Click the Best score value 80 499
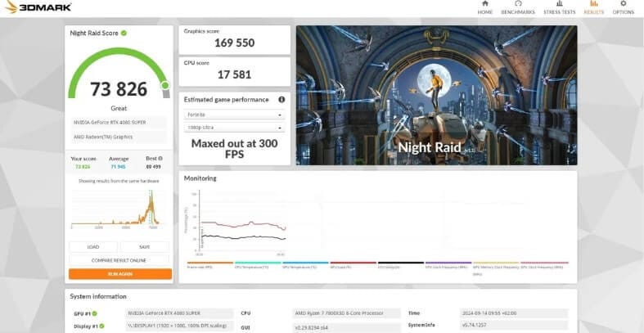This screenshot has width=644, height=333. 154,167
